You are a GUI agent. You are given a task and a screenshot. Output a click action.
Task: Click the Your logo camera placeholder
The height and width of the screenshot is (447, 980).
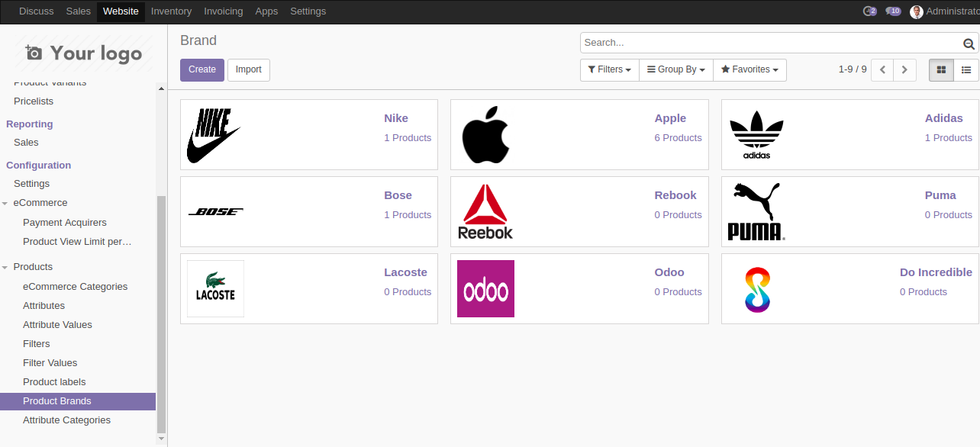tap(84, 53)
